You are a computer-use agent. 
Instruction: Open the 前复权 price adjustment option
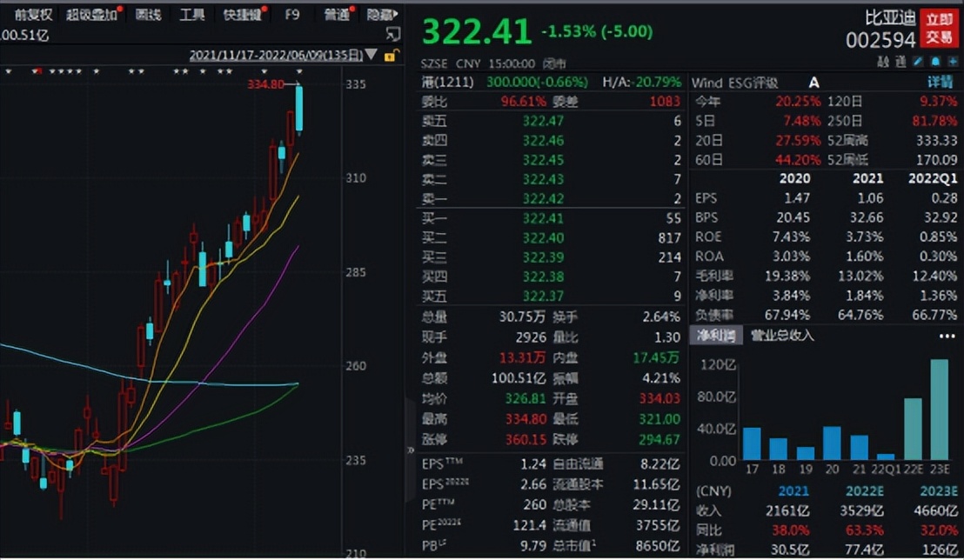click(x=32, y=15)
